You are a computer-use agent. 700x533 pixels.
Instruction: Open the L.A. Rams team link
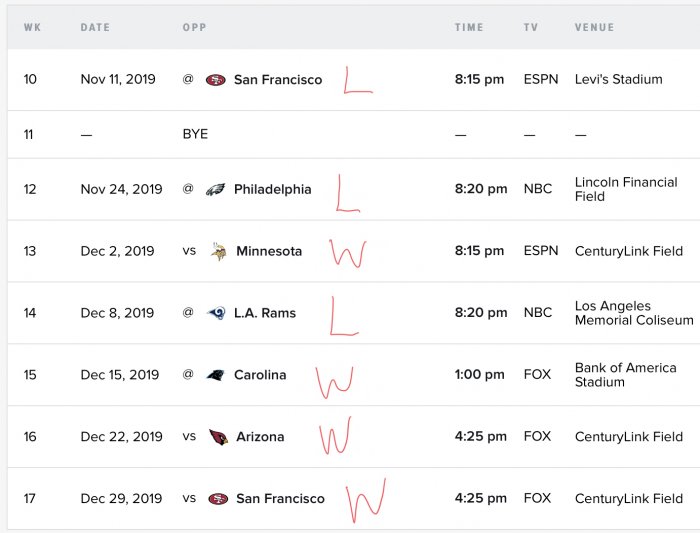[x=265, y=313]
